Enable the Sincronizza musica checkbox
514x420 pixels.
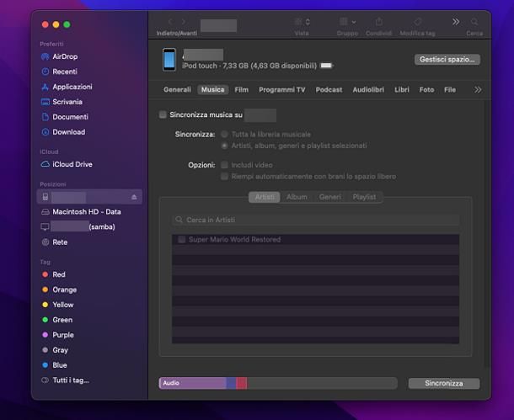point(163,114)
